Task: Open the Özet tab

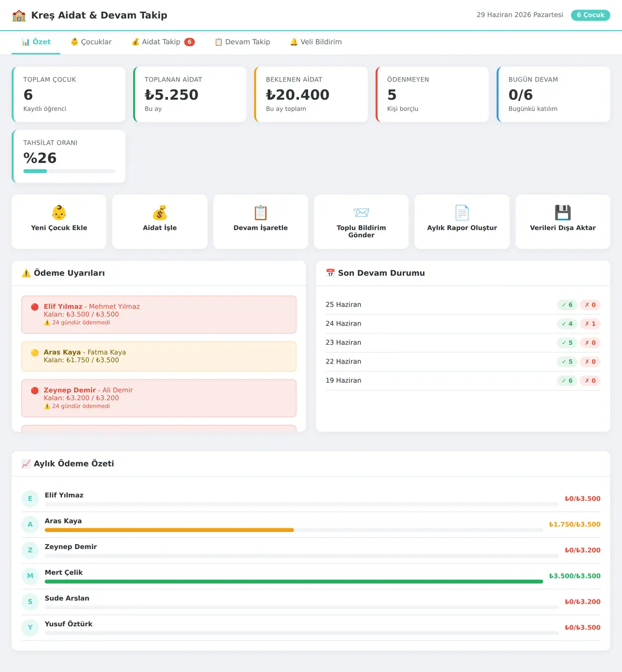Action: 36,42
